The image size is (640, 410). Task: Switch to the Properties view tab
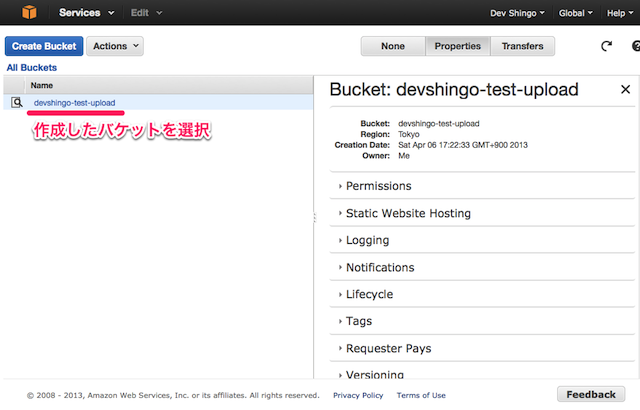tap(458, 46)
